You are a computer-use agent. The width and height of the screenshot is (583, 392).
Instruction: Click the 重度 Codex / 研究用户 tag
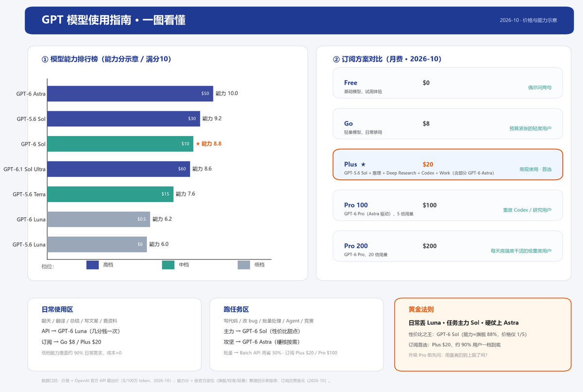527,210
